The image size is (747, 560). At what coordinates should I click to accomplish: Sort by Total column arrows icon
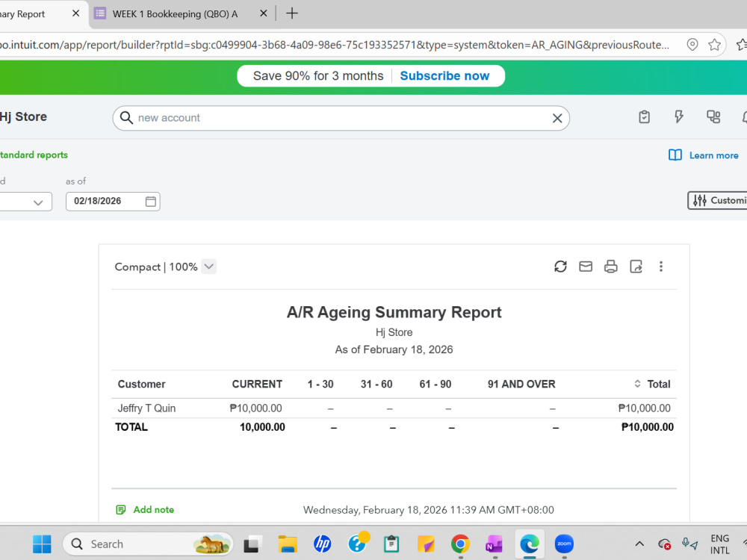point(637,384)
